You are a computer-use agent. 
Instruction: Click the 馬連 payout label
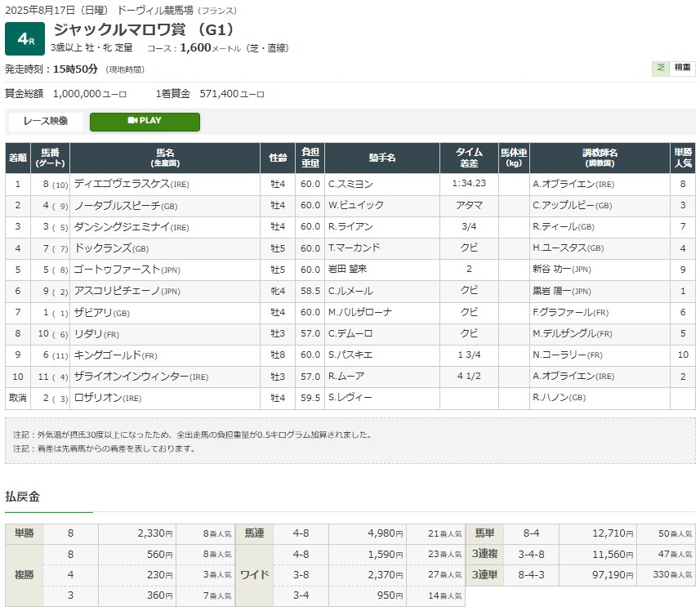click(x=255, y=533)
